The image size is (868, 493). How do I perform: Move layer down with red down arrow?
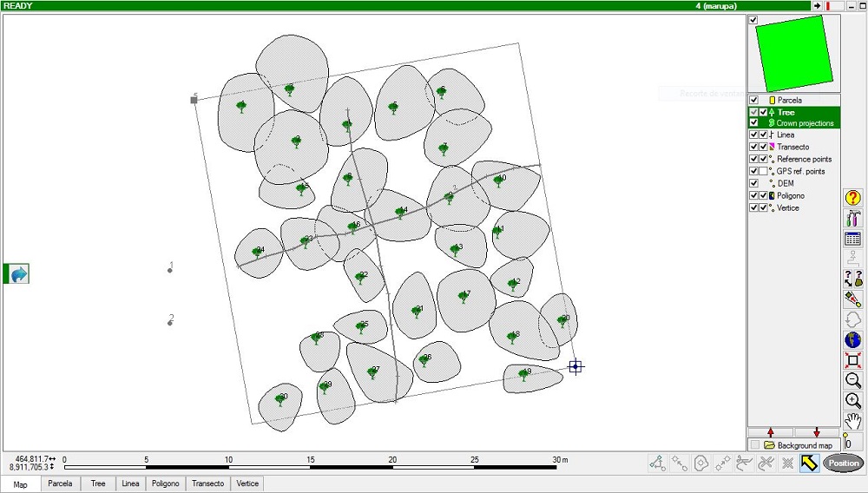816,432
